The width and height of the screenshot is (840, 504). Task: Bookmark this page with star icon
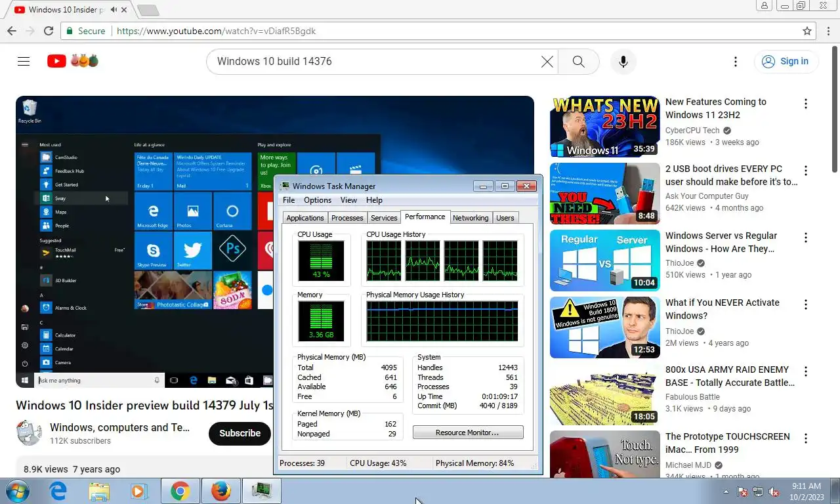pyautogui.click(x=807, y=31)
